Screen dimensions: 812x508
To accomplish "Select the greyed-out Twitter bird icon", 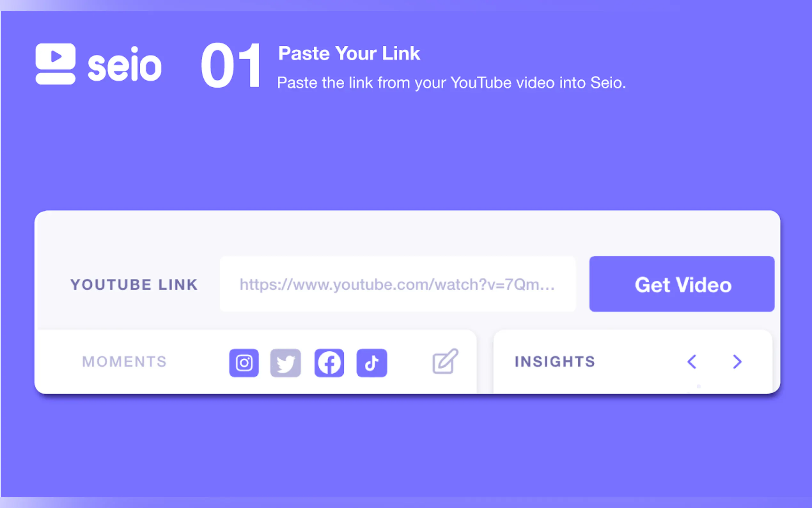I will coord(285,363).
